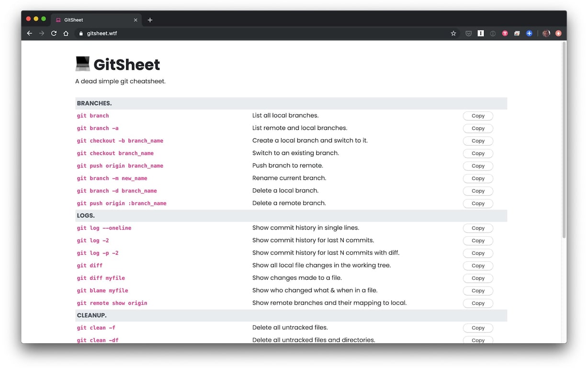Copy the git log --oneline command

pos(477,228)
